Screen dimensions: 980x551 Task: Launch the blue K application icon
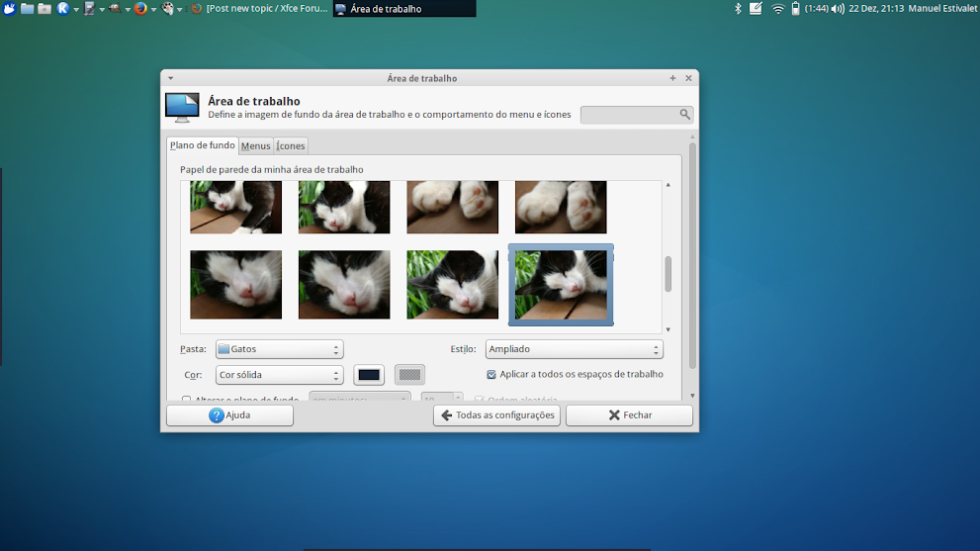[x=63, y=8]
